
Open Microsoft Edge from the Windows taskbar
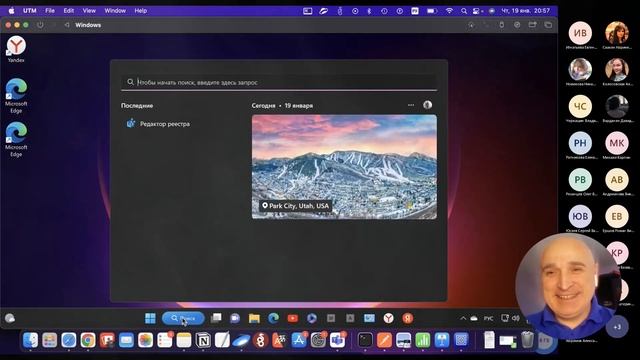(273, 318)
